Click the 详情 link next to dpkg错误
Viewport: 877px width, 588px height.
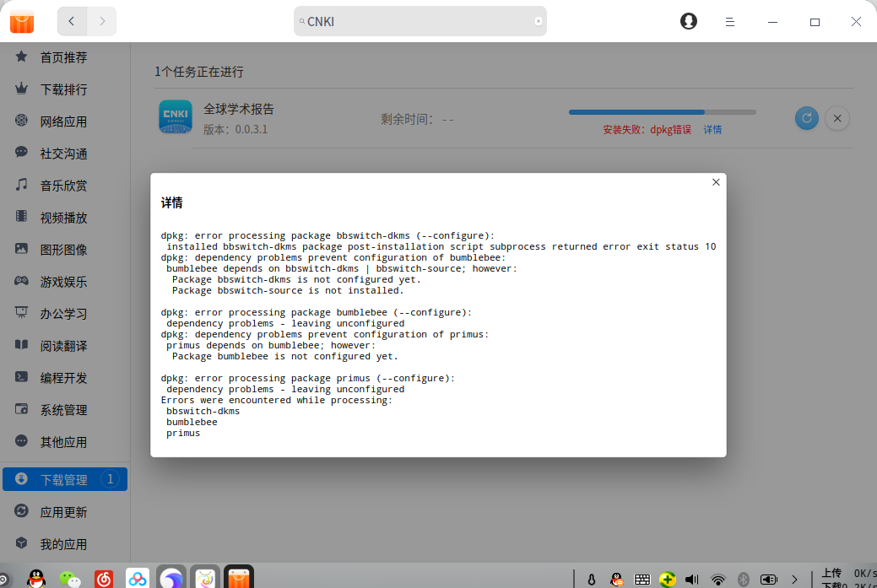pyautogui.click(x=712, y=130)
